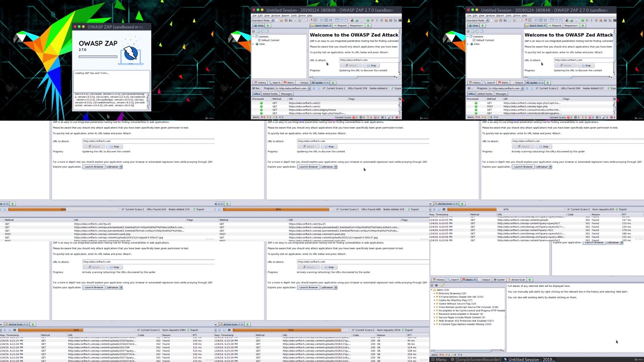Click Check for Updates globe icon, URLs Found:594 window

pos(572,20)
